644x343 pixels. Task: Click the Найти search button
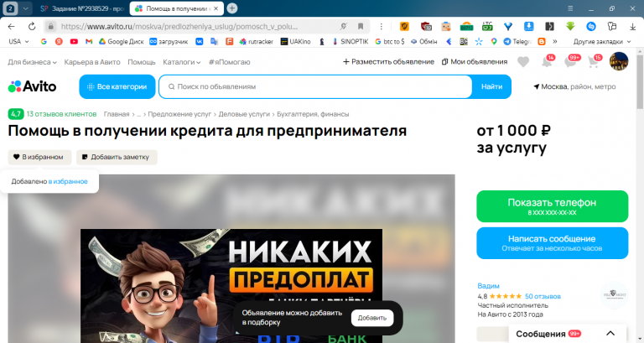pyautogui.click(x=491, y=86)
